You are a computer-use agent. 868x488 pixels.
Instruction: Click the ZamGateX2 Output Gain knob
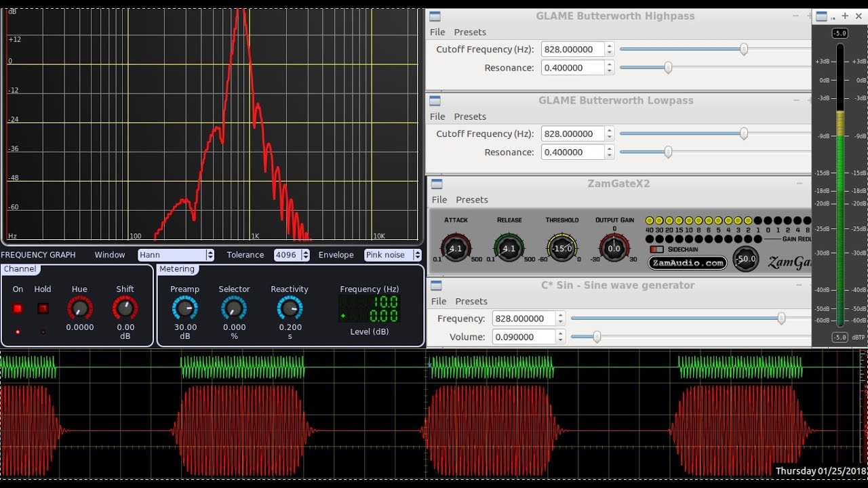click(614, 248)
